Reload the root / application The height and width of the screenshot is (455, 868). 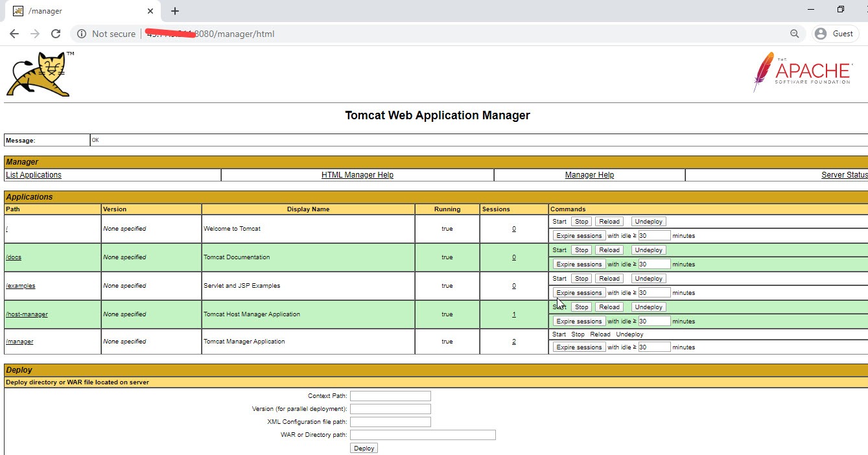(609, 222)
